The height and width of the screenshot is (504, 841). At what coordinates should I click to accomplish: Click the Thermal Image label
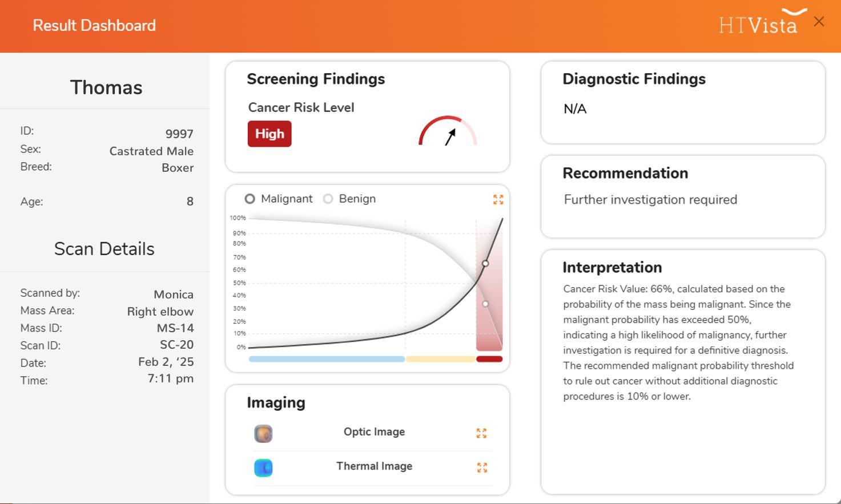374,466
